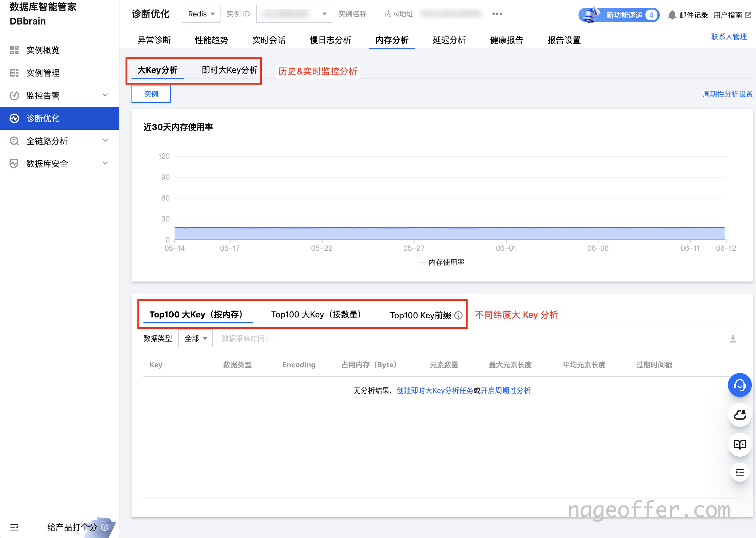Screen dimensions: 756x538
Task: Click the 元素数量 column header
Action: pyautogui.click(x=444, y=365)
